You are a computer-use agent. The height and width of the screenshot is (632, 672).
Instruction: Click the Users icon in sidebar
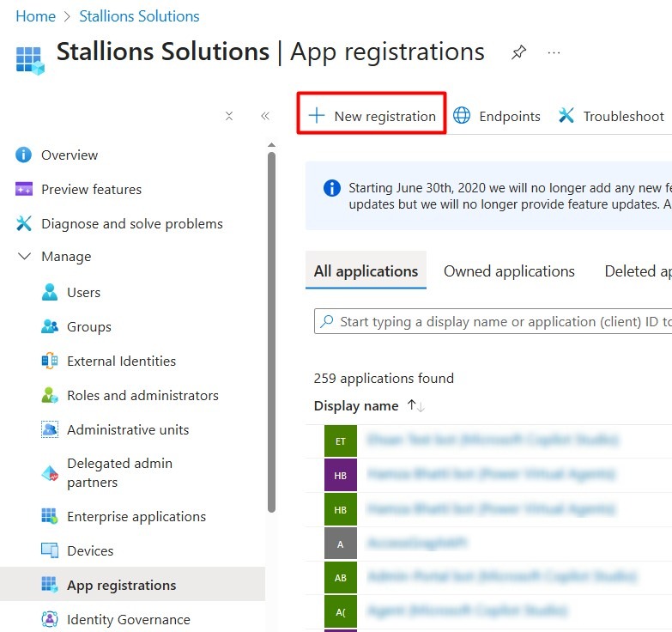point(50,292)
